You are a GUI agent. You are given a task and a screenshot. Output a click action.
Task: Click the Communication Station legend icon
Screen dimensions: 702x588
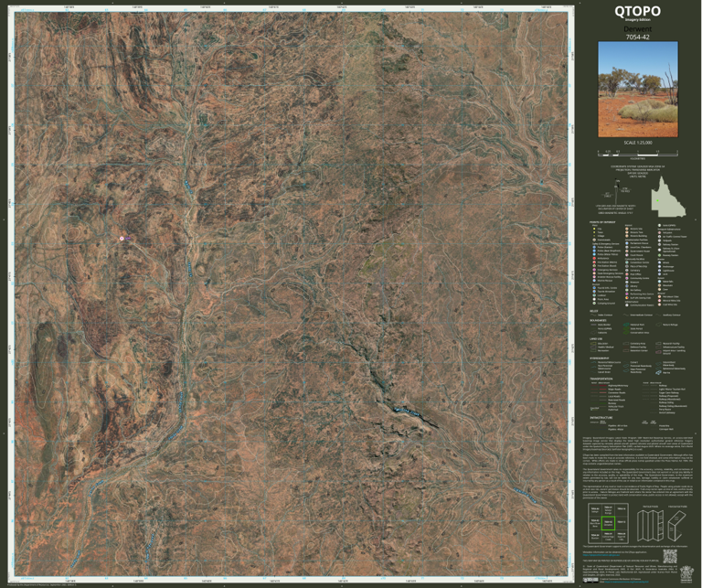(x=627, y=305)
